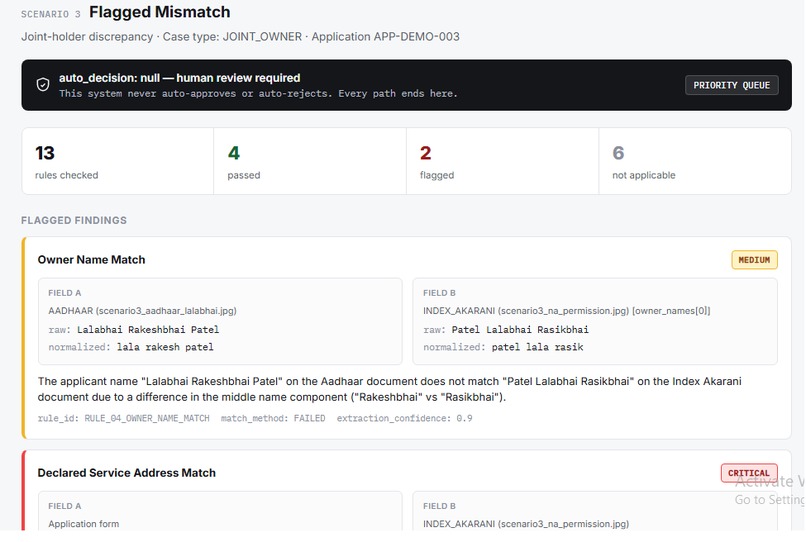Click the 'never auto-approves or auto-rejects' note
806x542 pixels.
[x=258, y=94]
